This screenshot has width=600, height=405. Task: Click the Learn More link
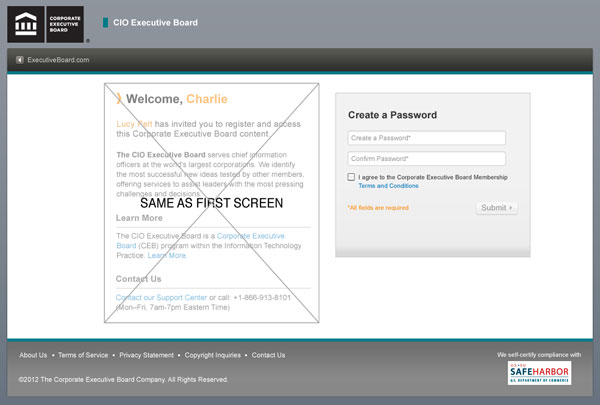click(167, 255)
